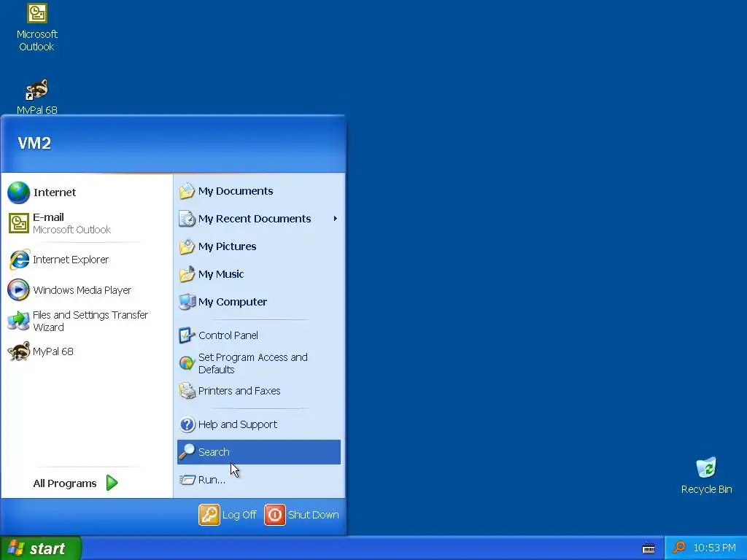Choose Control Panel label in Start menu
747x560 pixels.
pos(228,335)
